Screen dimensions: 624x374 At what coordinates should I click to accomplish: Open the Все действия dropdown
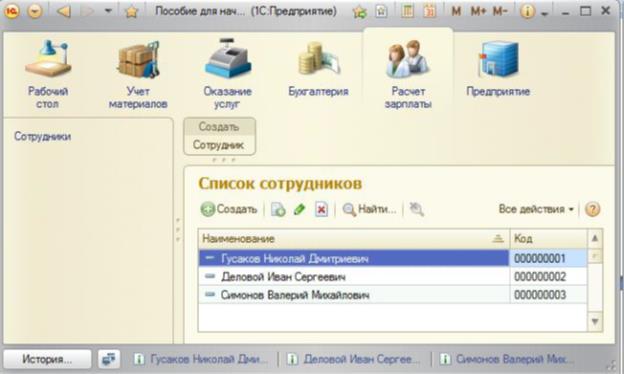(x=536, y=209)
